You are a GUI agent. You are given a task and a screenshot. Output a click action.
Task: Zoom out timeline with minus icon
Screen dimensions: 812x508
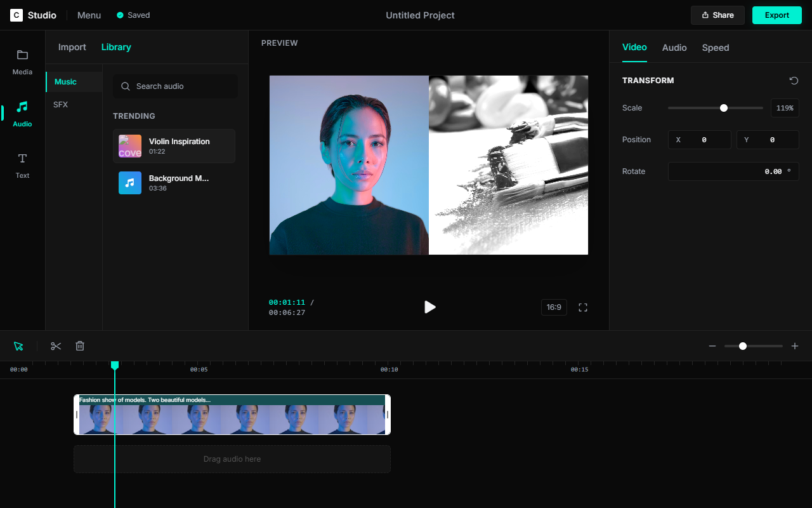pyautogui.click(x=712, y=346)
